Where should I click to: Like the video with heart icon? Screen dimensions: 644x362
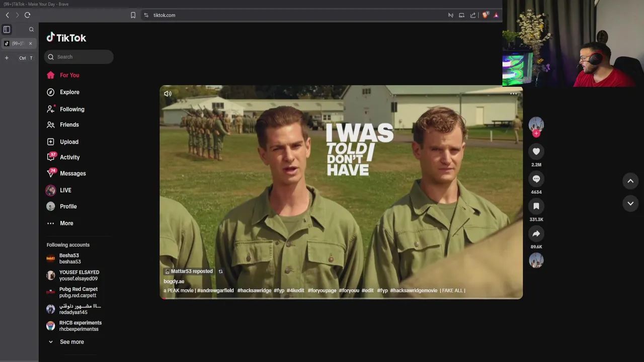(x=536, y=151)
